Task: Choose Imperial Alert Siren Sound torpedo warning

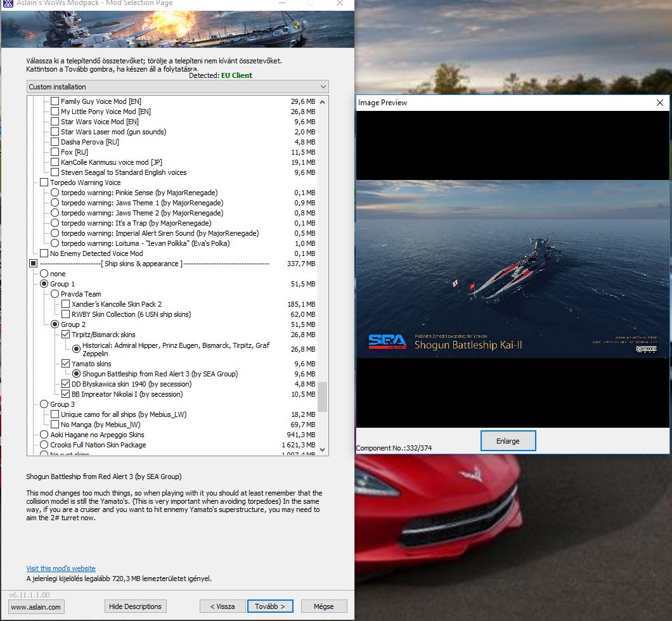Action: pyautogui.click(x=55, y=233)
